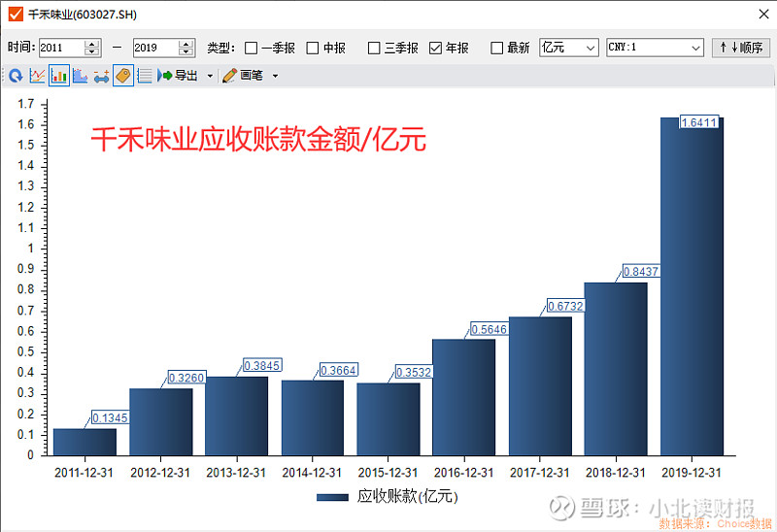
Task: Click the 导出 export button
Action: [178, 76]
